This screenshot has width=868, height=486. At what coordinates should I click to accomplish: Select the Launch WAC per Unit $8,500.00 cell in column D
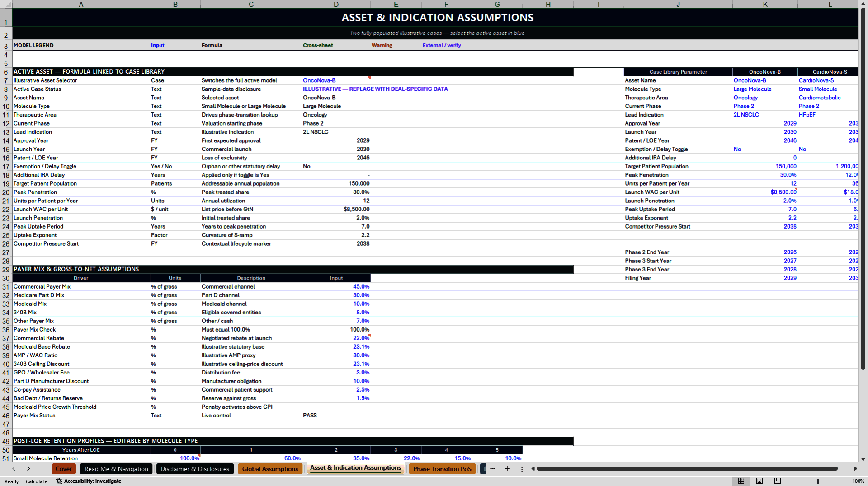pos(336,209)
